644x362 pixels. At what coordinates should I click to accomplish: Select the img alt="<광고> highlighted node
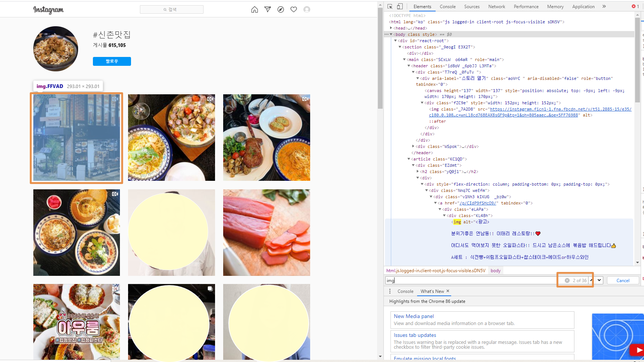[470, 222]
